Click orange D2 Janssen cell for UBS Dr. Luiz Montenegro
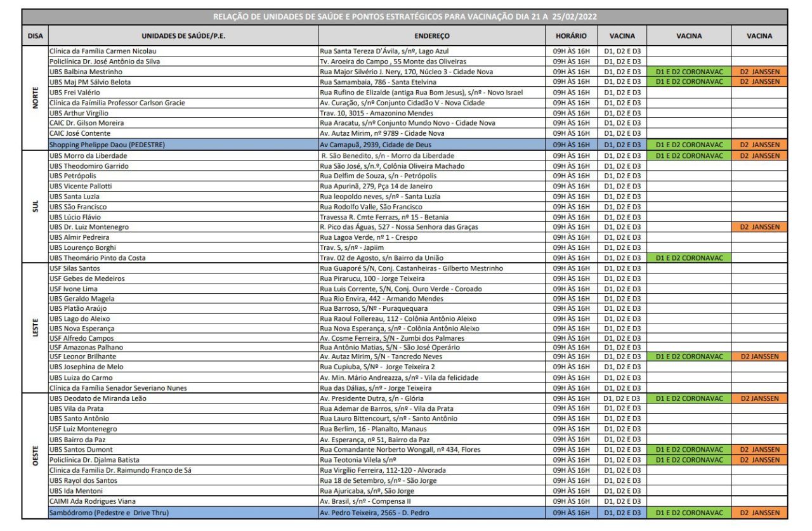 point(759,227)
